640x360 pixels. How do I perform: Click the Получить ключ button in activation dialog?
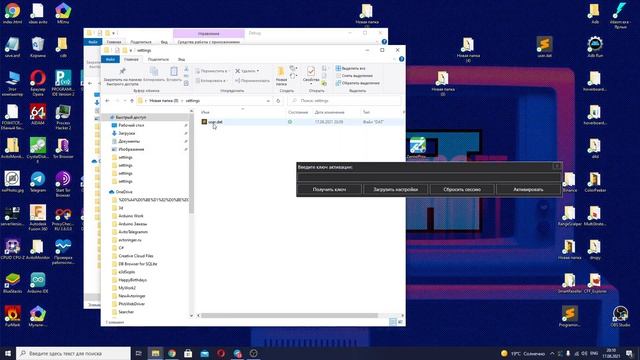(329, 189)
